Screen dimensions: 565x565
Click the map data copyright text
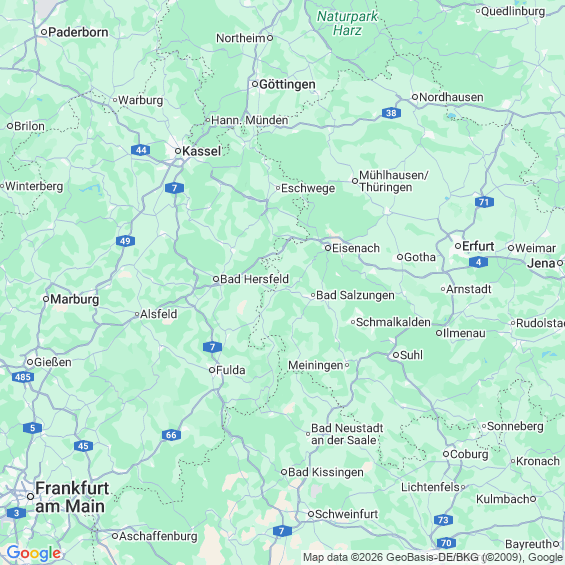pos(433,557)
